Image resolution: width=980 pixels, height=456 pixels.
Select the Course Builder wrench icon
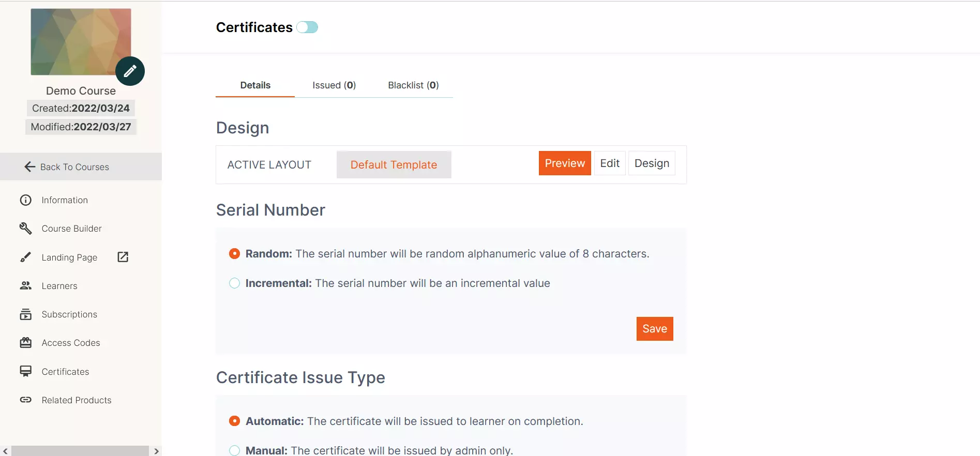click(x=25, y=229)
